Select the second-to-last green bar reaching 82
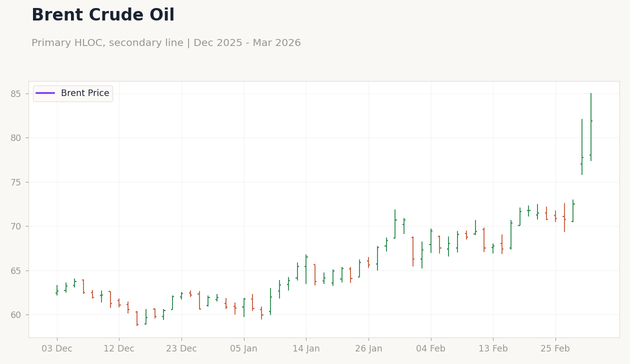630x364 pixels. [x=582, y=147]
